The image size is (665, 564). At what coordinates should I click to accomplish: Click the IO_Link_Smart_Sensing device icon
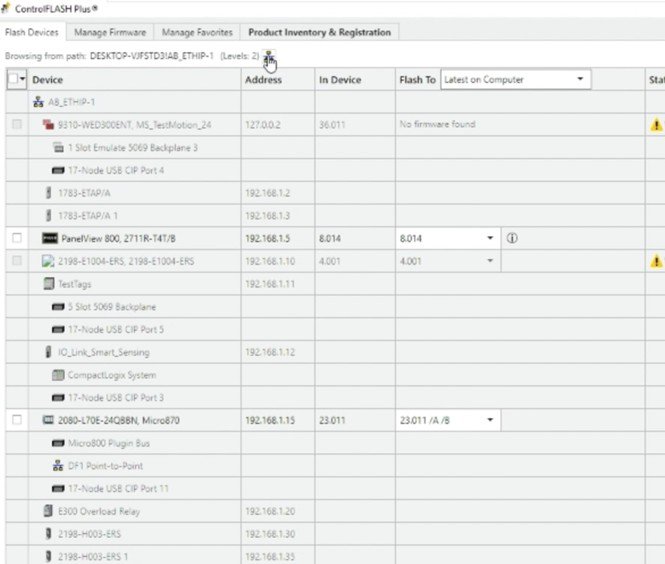coord(48,352)
